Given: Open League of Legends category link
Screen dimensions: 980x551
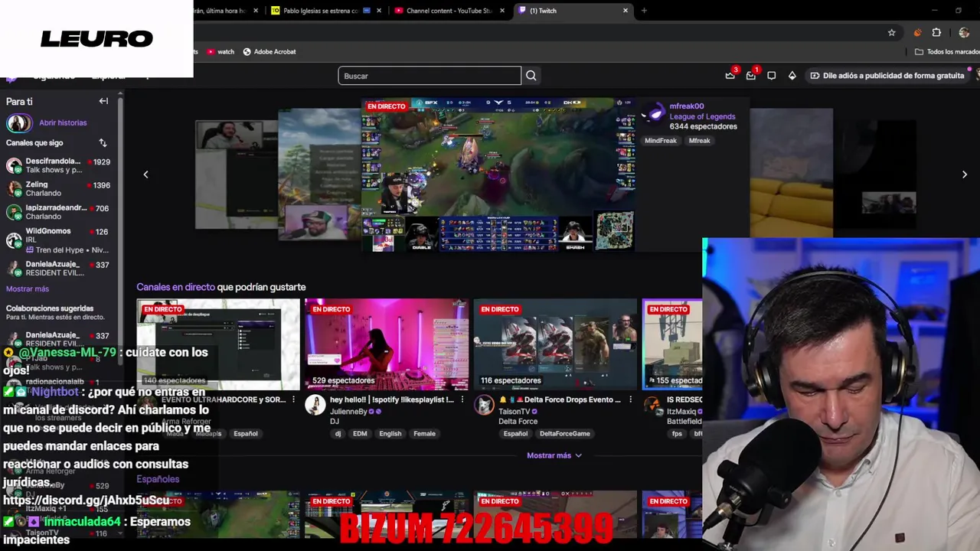Looking at the screenshot, I should pyautogui.click(x=702, y=116).
